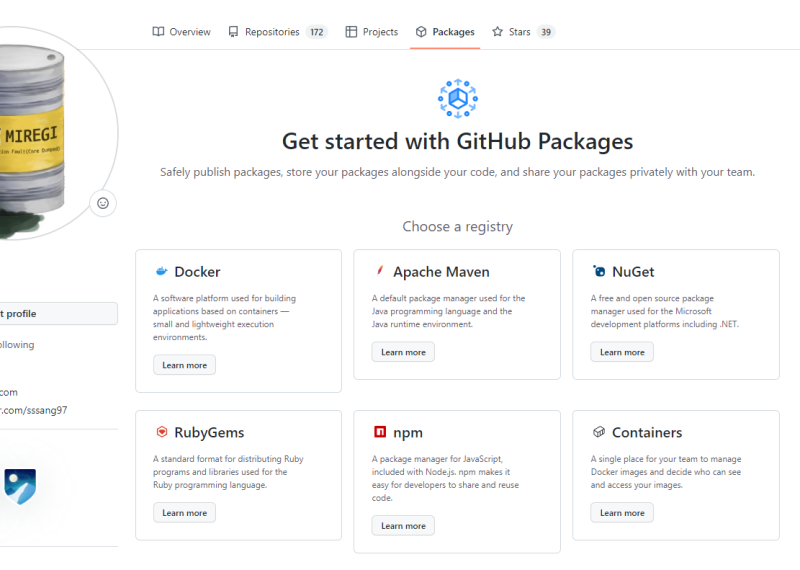Select the Packages tab
The height and width of the screenshot is (570, 800).
coord(445,32)
